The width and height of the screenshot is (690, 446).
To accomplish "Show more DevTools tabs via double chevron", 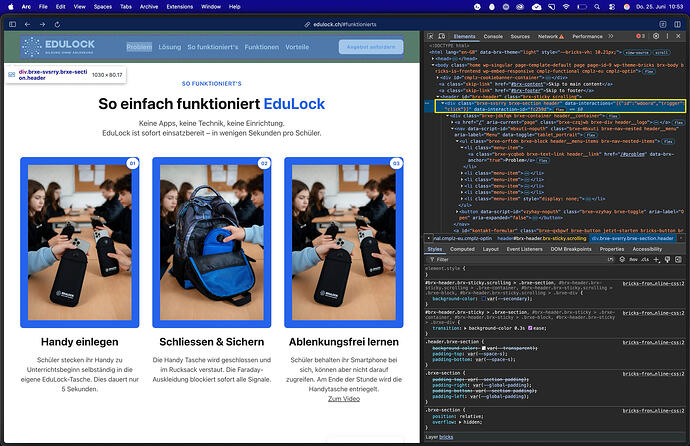I will pos(611,36).
